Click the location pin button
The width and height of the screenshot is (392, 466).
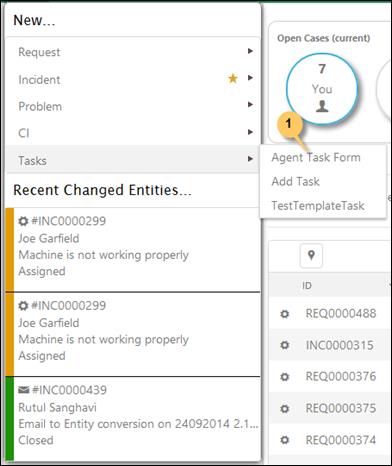coord(311,256)
